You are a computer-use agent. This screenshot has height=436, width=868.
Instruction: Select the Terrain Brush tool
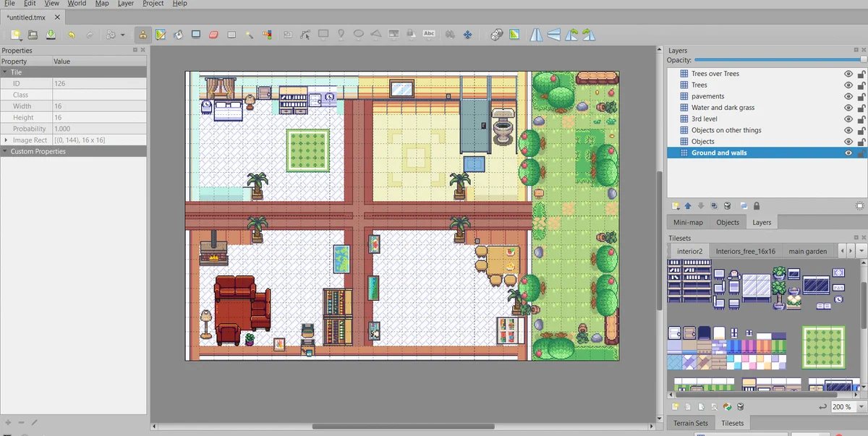point(160,34)
